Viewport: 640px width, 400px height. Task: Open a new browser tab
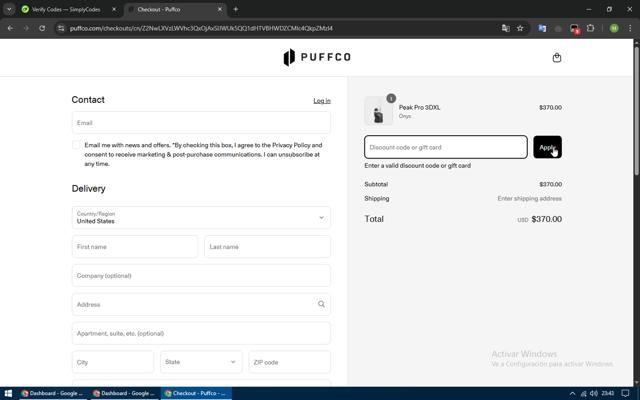pyautogui.click(x=236, y=9)
